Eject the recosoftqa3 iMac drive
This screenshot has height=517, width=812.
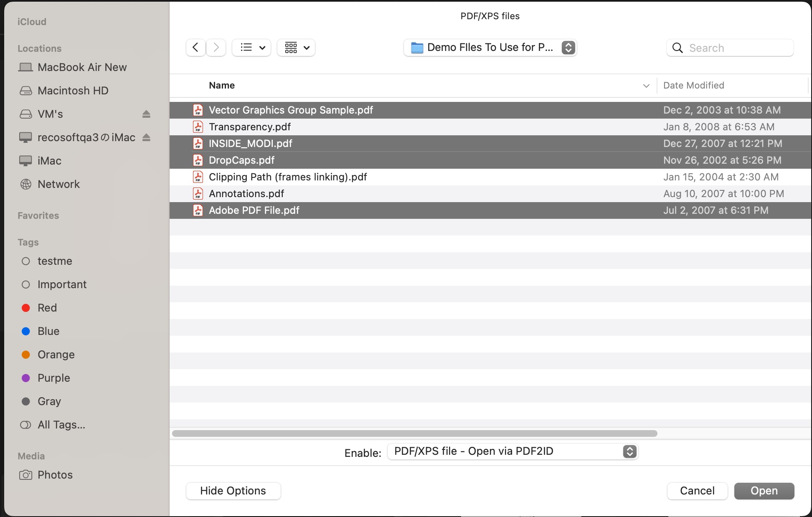[146, 137]
